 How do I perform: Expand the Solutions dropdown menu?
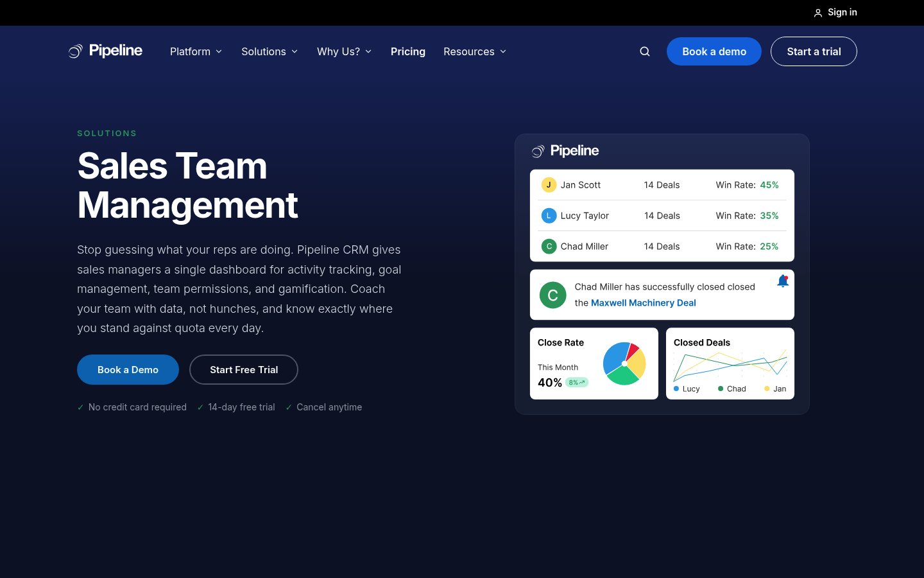[x=269, y=51]
